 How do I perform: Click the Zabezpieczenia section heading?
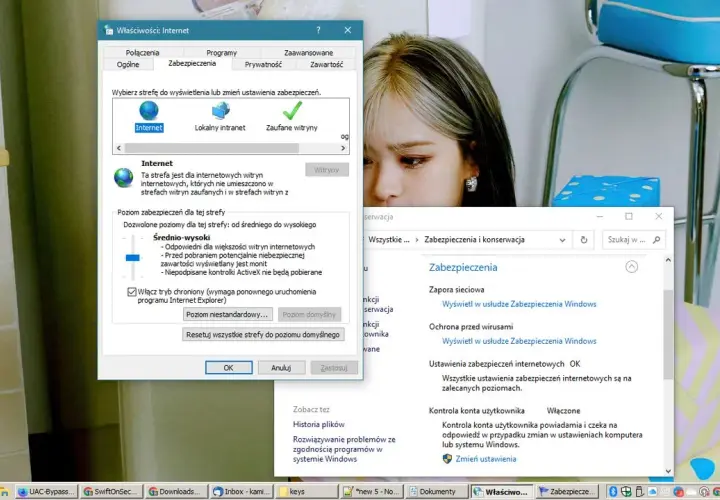pos(463,267)
